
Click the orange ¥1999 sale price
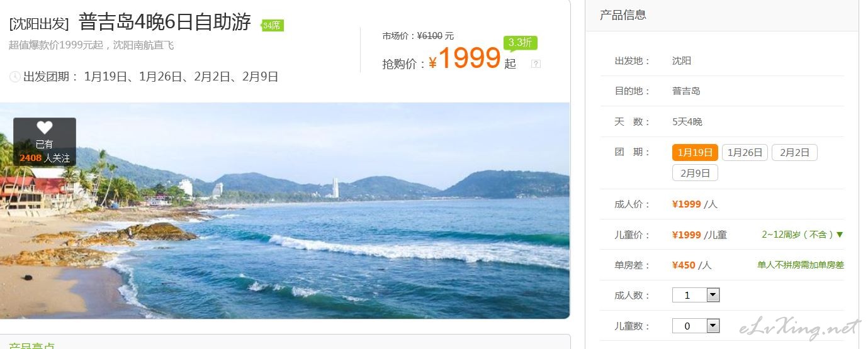[465, 59]
